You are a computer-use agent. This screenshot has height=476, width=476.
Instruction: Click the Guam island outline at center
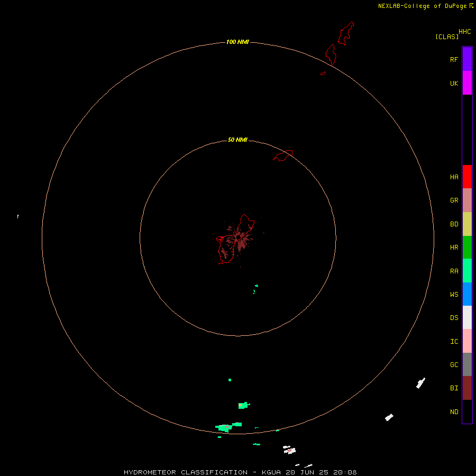pos(235,239)
